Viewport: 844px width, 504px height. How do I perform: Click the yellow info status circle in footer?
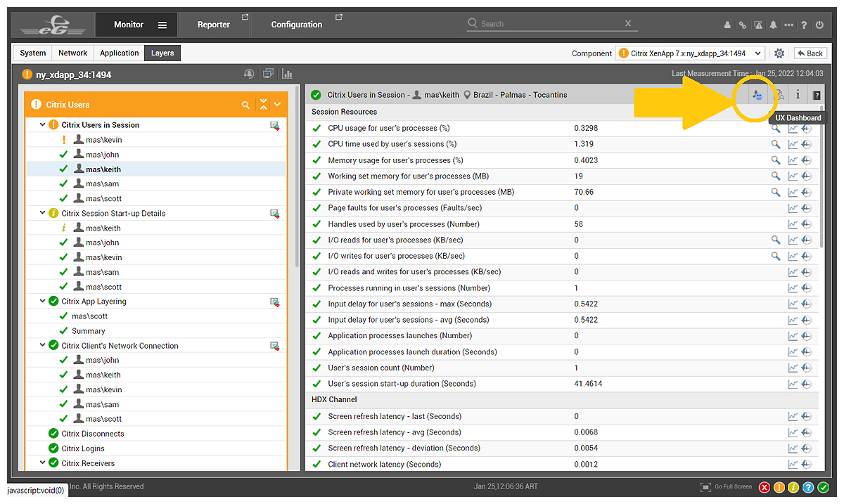coord(793,487)
